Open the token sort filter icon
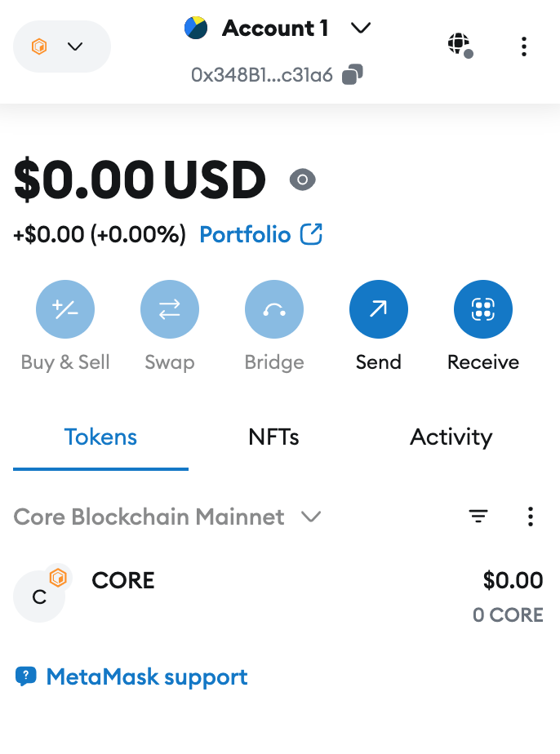Screen dimensions: 560x754 click(x=478, y=517)
